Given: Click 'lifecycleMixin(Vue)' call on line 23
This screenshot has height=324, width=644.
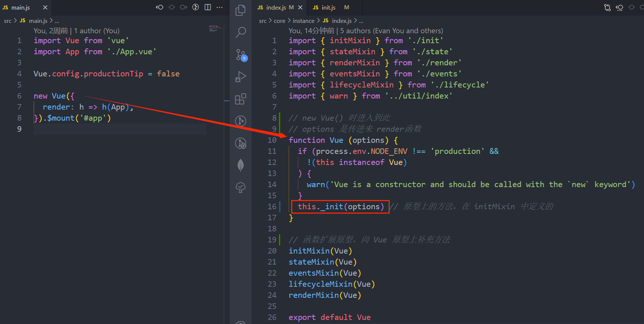Looking at the screenshot, I should [x=332, y=284].
